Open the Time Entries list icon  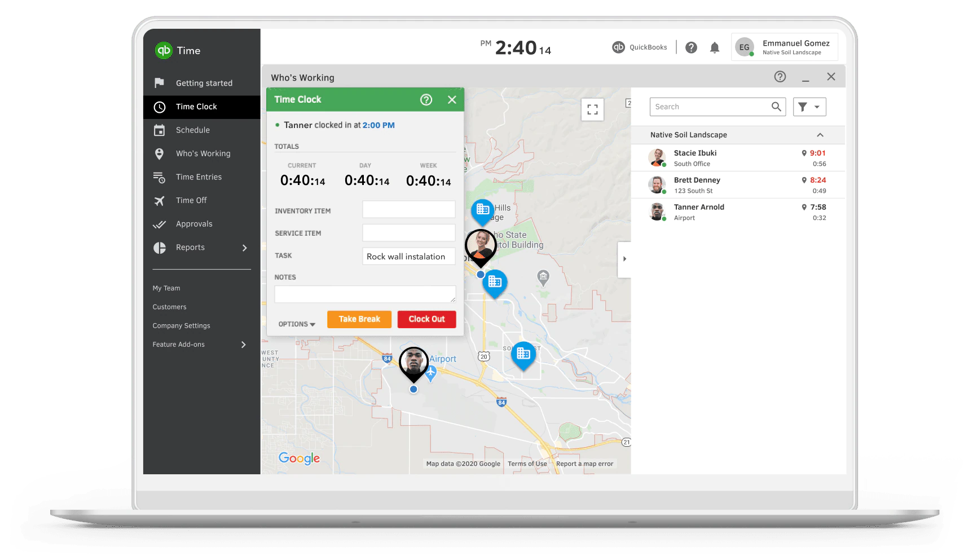(x=160, y=177)
